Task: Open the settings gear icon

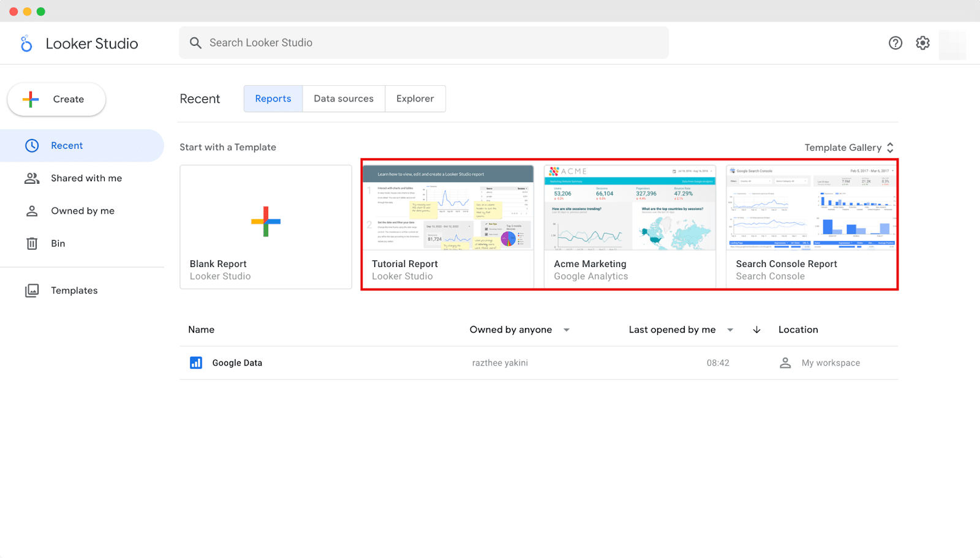Action: 923,43
